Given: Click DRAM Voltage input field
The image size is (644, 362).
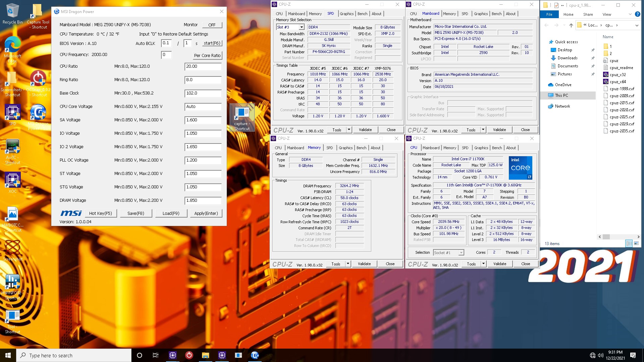Looking at the screenshot, I should coord(203,200).
